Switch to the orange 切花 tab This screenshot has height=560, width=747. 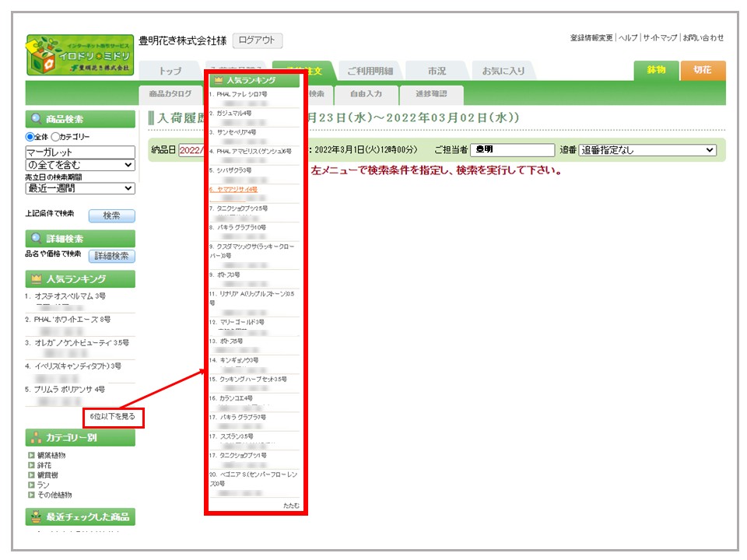(702, 70)
